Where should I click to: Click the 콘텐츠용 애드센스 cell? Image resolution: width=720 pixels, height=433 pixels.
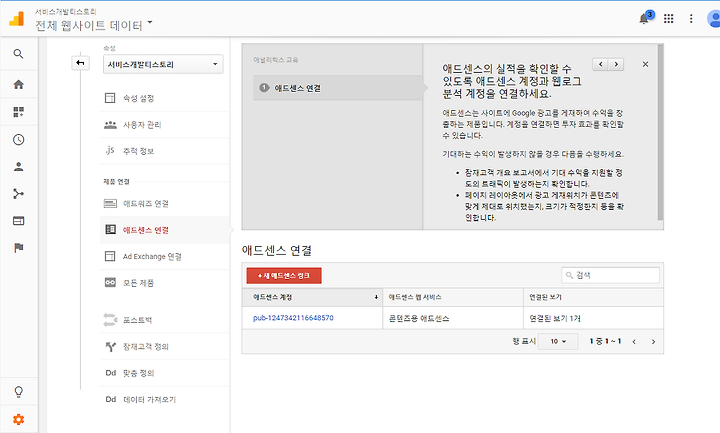pos(453,318)
